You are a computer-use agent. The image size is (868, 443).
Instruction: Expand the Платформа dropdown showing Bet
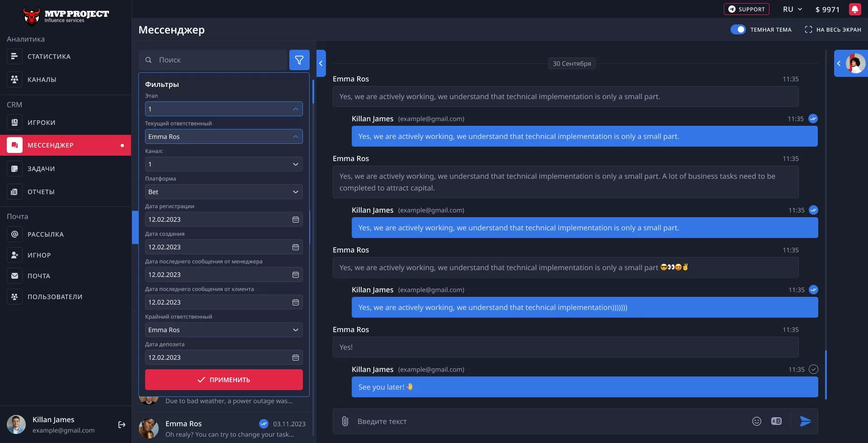tap(223, 192)
